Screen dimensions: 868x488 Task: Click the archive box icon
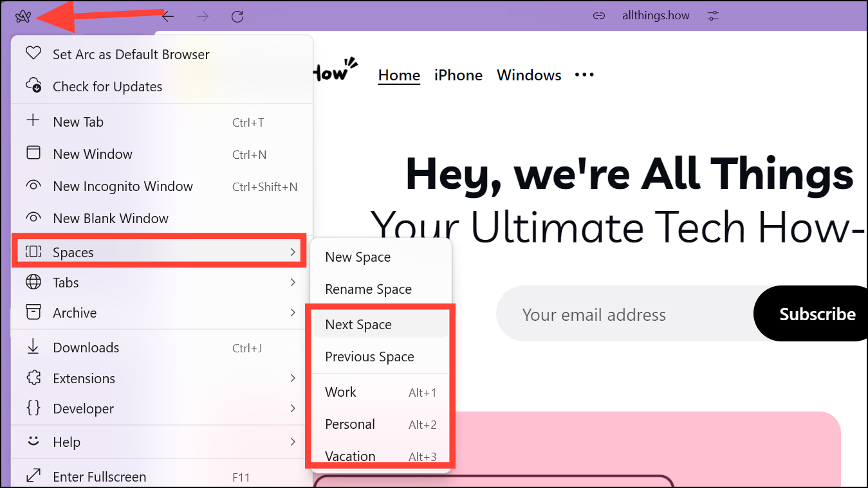tap(33, 312)
